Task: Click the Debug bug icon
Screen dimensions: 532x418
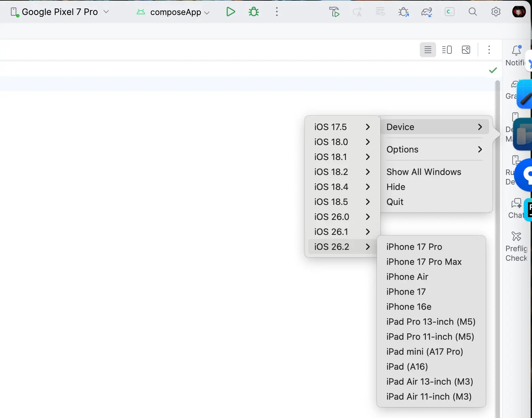Action: point(254,12)
